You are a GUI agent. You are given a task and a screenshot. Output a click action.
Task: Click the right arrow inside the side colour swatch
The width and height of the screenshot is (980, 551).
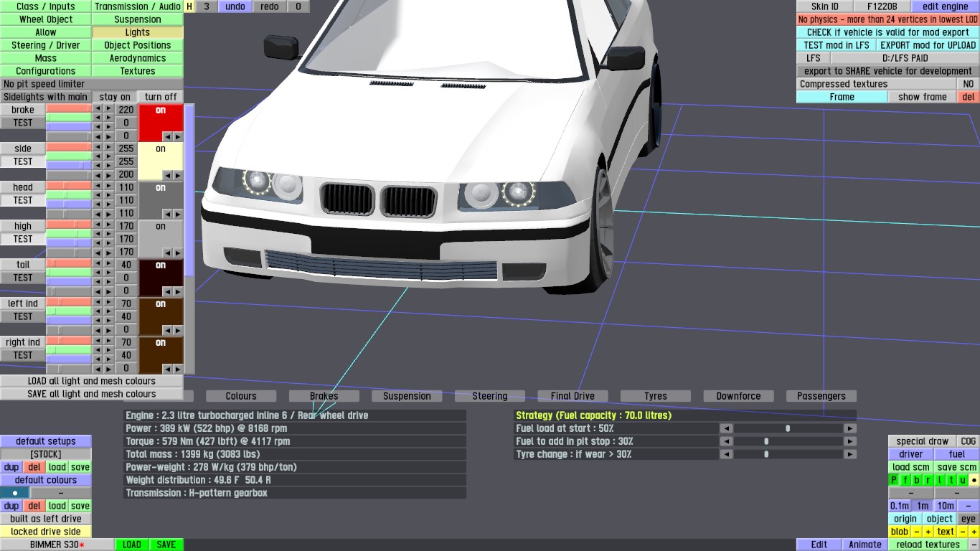178,175
